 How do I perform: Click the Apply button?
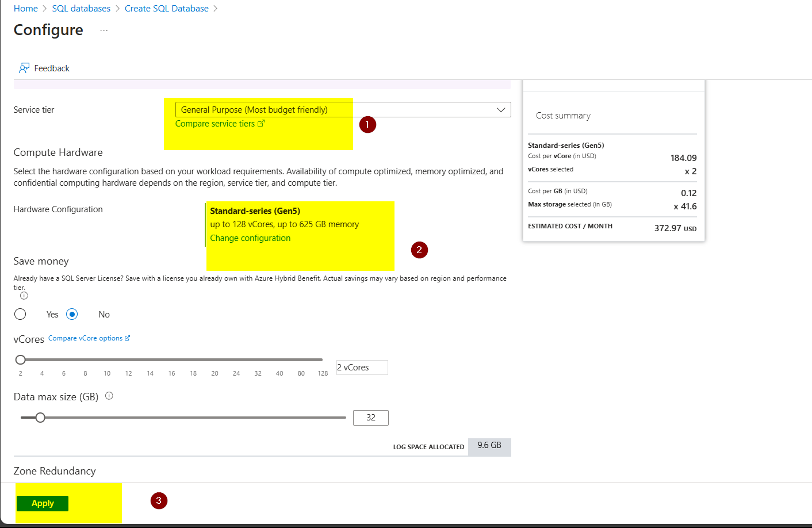(x=42, y=503)
